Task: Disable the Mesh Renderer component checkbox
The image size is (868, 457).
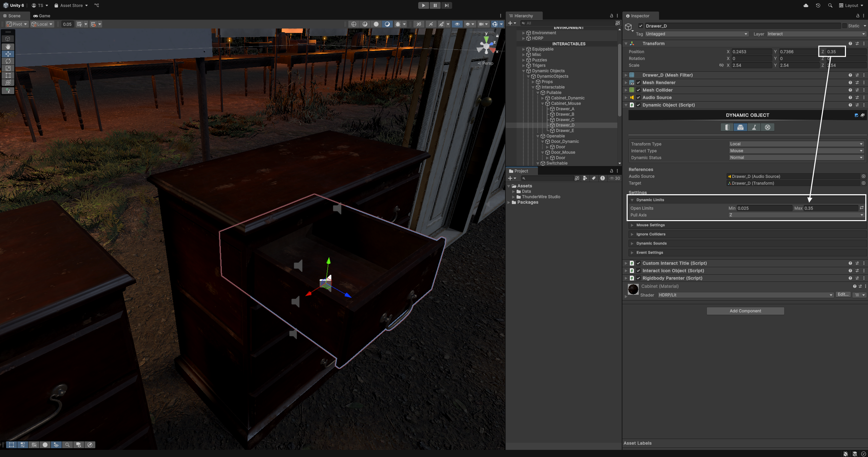Action: coord(638,83)
